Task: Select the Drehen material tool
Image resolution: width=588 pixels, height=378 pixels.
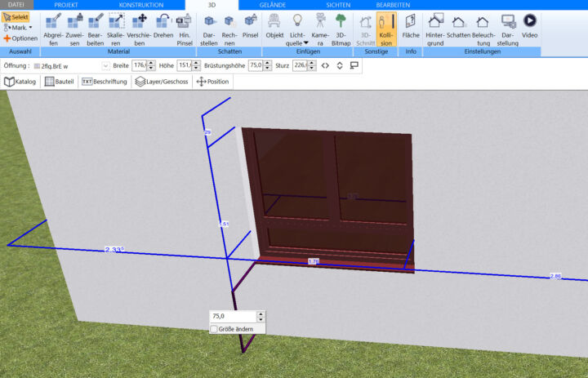Action: pyautogui.click(x=163, y=25)
